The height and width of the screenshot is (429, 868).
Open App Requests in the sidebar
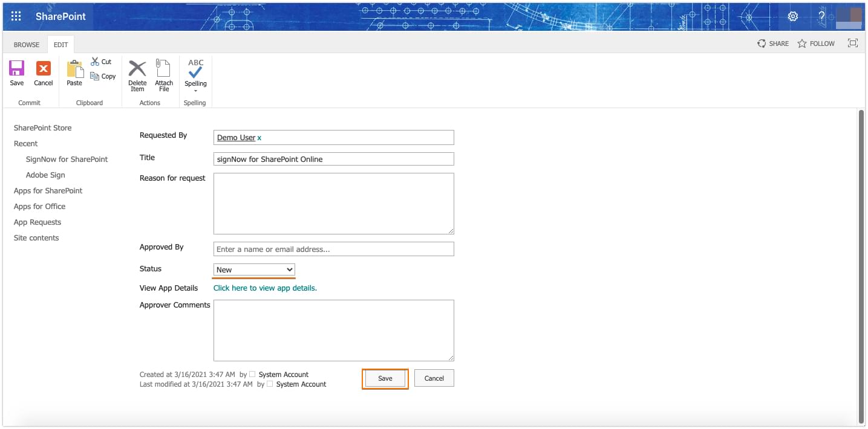tap(38, 222)
